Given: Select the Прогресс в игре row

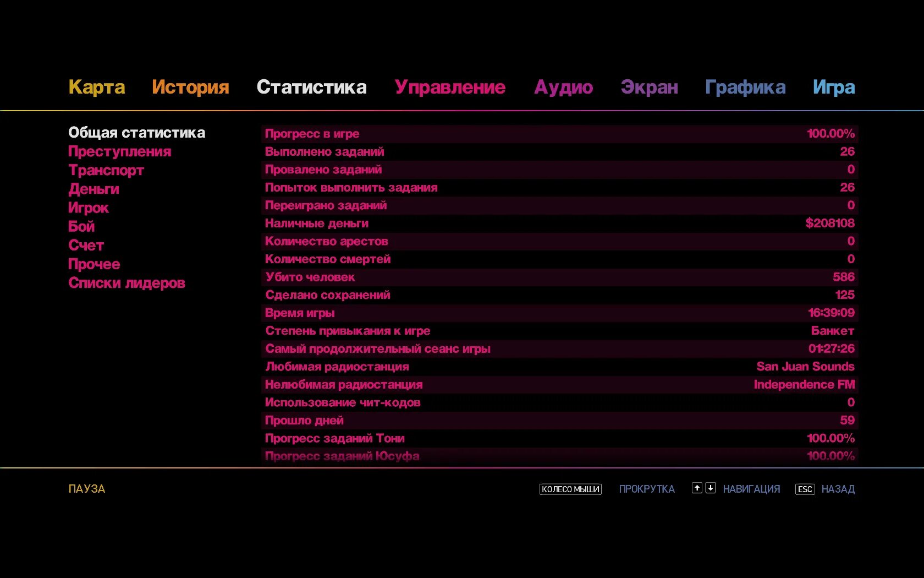Looking at the screenshot, I should tap(560, 134).
